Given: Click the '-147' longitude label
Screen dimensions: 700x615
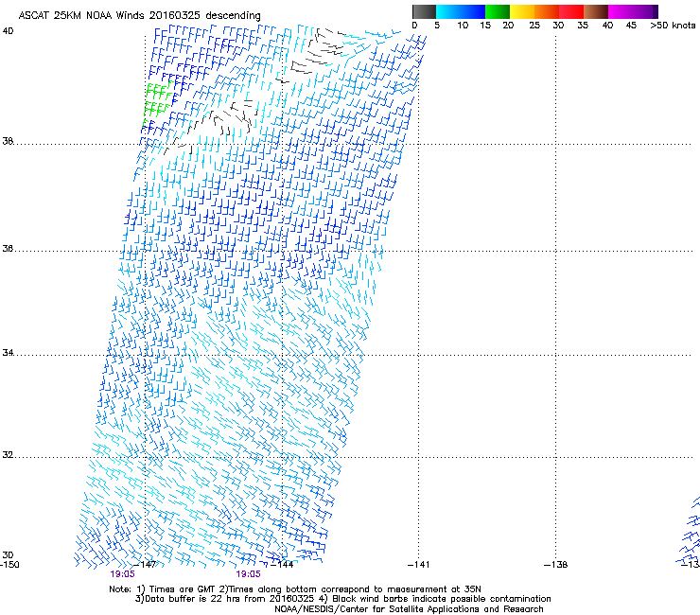Looking at the screenshot, I should 146,565.
